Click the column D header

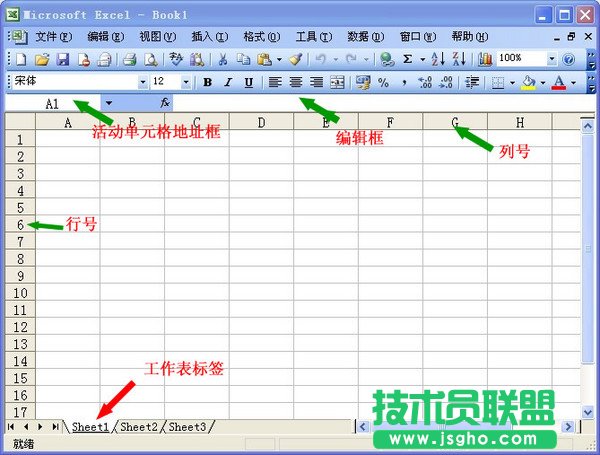pos(260,123)
